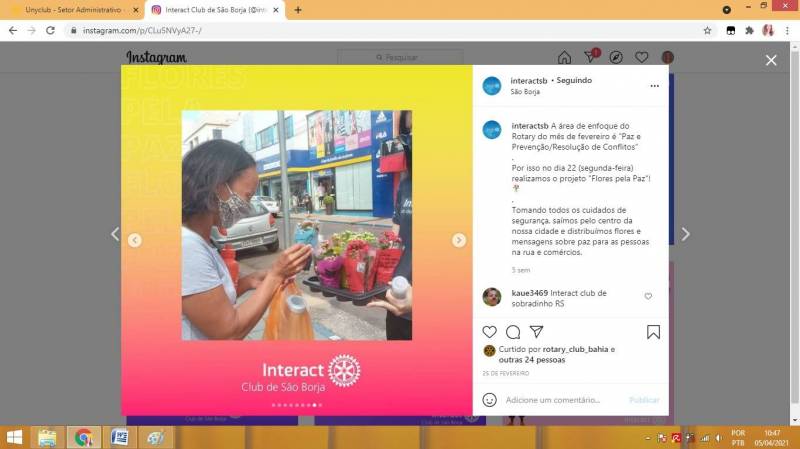Open Chrome from the Windows taskbar
Screen dimensions: 800x449
(83, 438)
